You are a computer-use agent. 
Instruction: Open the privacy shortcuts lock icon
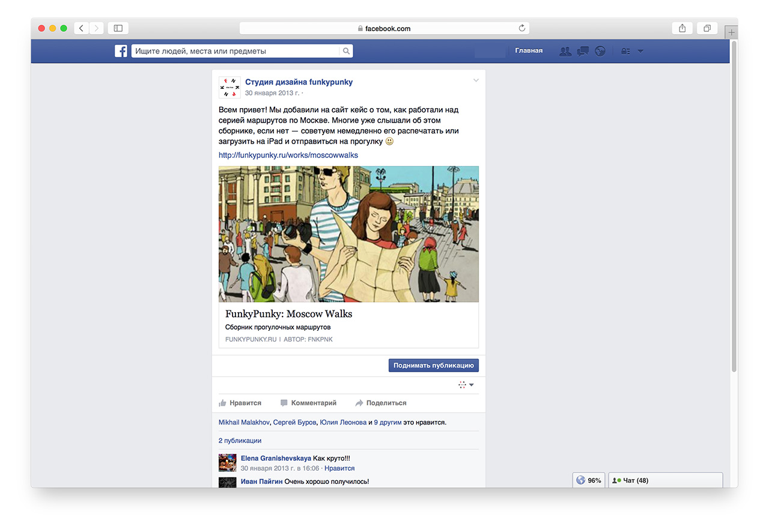click(x=625, y=51)
